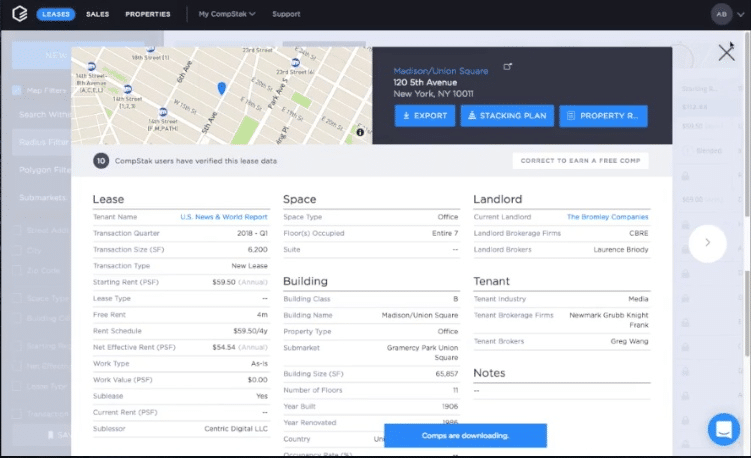Open the Leases tab
This screenshot has width=751, height=458.
[56, 14]
